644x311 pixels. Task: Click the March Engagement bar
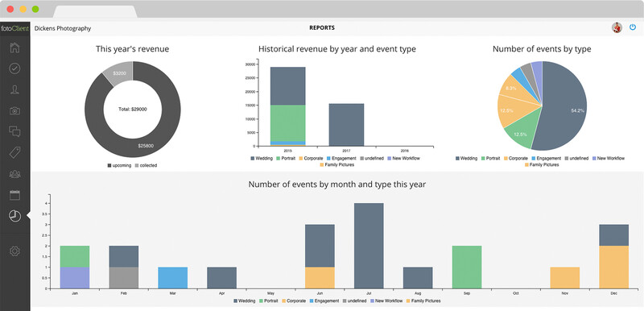pyautogui.click(x=172, y=278)
